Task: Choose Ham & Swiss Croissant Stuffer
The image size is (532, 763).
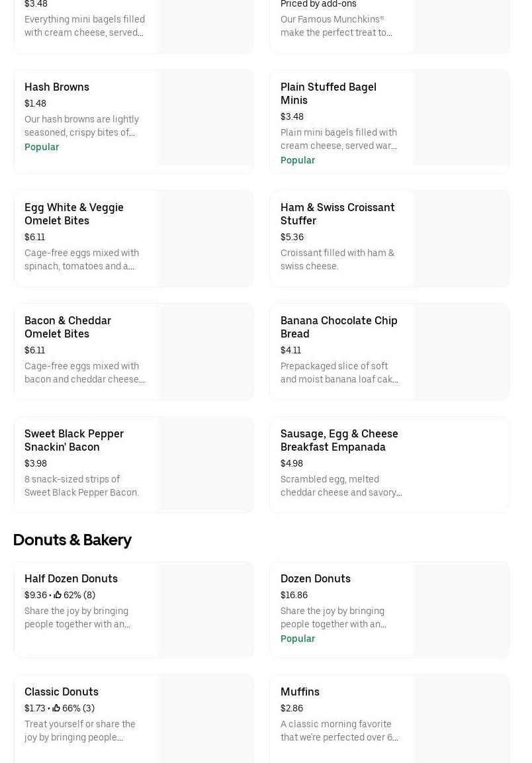Action: point(337,214)
